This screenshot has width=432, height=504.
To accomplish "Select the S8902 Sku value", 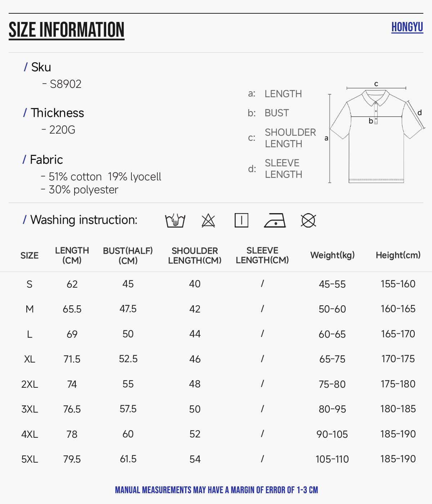I will (x=66, y=84).
